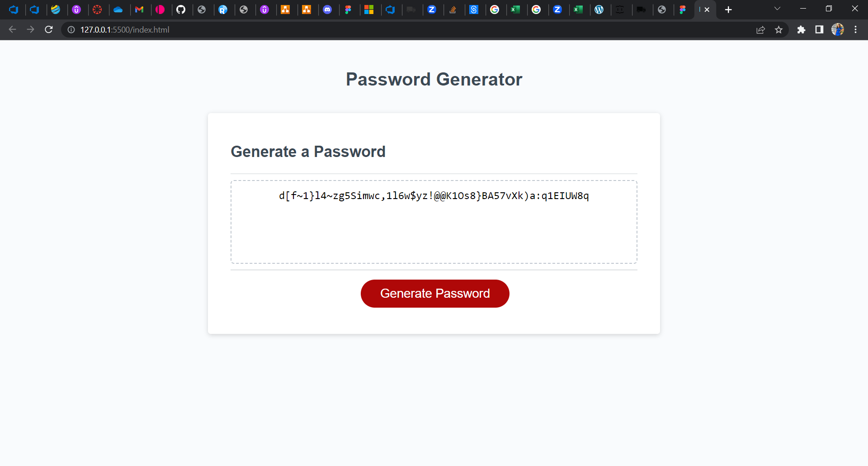Navigate back using the back arrow

click(x=12, y=29)
